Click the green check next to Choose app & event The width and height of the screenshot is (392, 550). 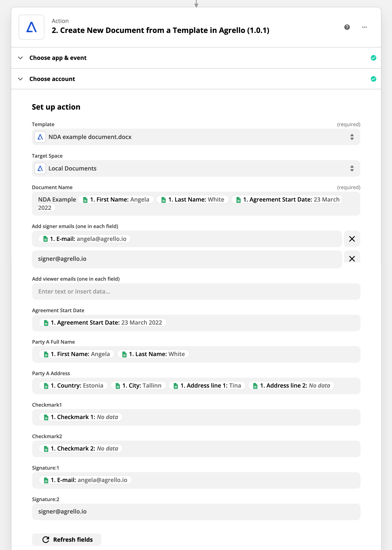click(373, 58)
